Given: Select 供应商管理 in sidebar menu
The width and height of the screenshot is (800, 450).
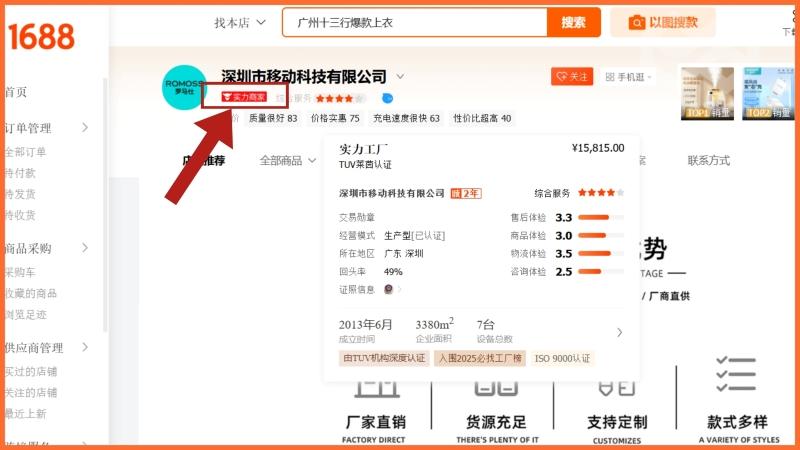Looking at the screenshot, I should tap(35, 348).
